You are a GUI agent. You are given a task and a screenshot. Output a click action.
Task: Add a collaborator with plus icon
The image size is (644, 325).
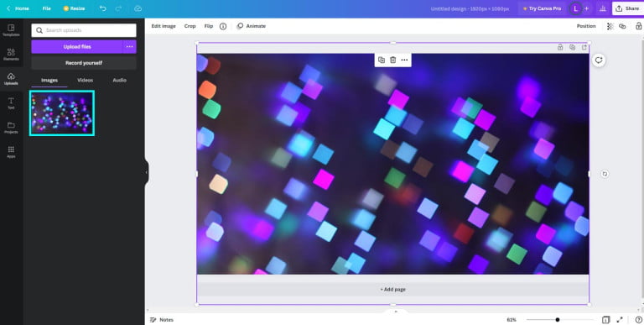pos(586,8)
